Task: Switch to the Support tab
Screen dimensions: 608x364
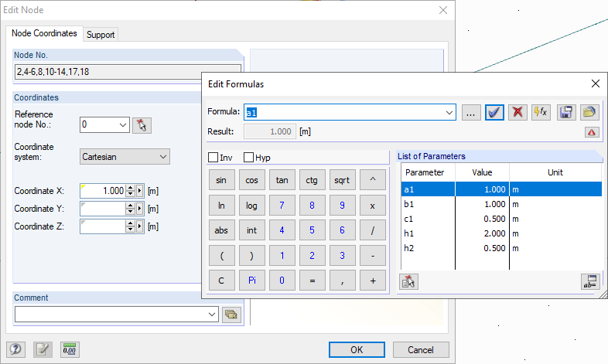Action: click(x=101, y=35)
